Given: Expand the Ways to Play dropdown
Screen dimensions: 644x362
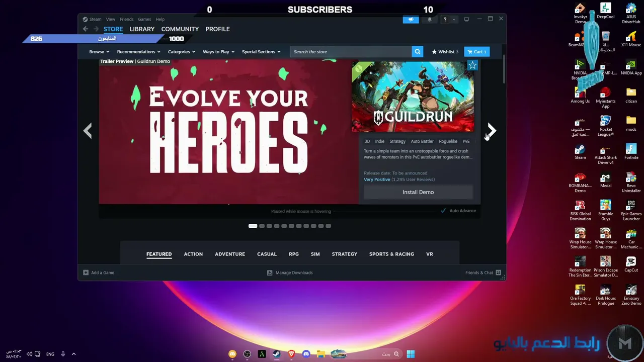Looking at the screenshot, I should (218, 52).
